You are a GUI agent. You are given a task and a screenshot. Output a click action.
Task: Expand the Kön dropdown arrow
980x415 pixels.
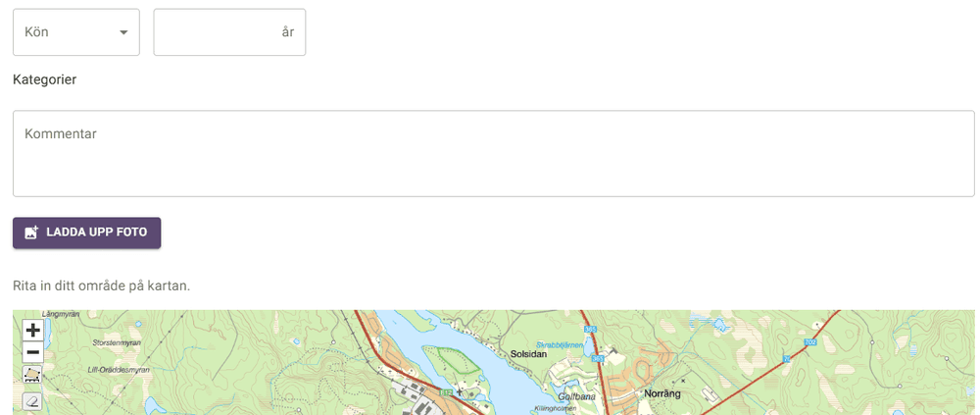pos(123,32)
